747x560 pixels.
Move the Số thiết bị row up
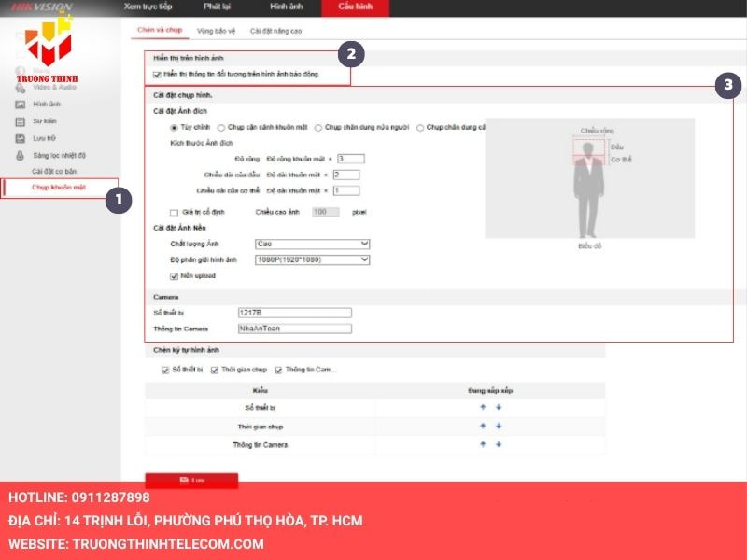click(x=483, y=408)
